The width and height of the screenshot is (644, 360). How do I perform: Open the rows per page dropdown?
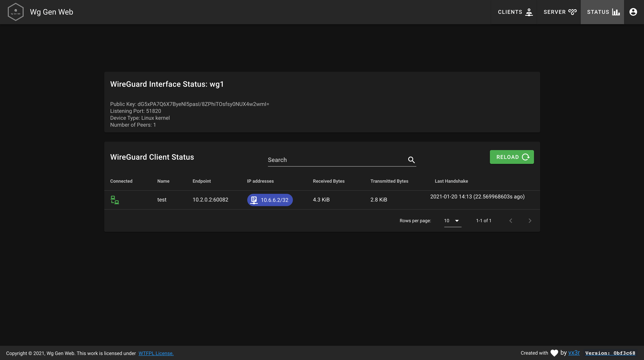click(x=452, y=220)
